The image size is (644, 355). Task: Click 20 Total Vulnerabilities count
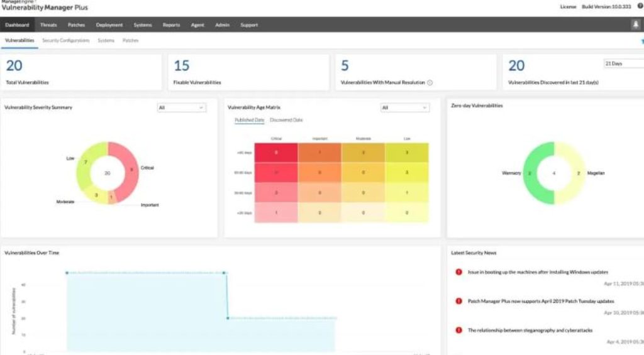(14, 66)
